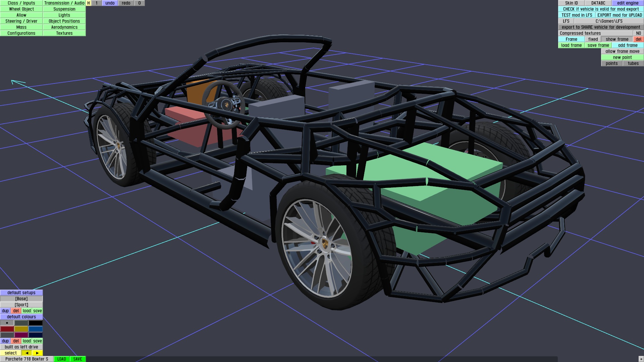Select the [Sport] default setup
Image resolution: width=644 pixels, height=362 pixels.
click(21, 305)
